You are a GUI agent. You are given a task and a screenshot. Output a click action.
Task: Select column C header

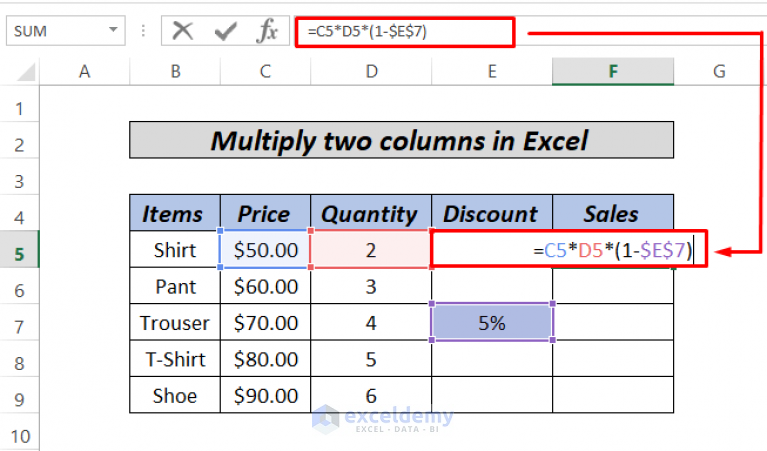coord(264,71)
